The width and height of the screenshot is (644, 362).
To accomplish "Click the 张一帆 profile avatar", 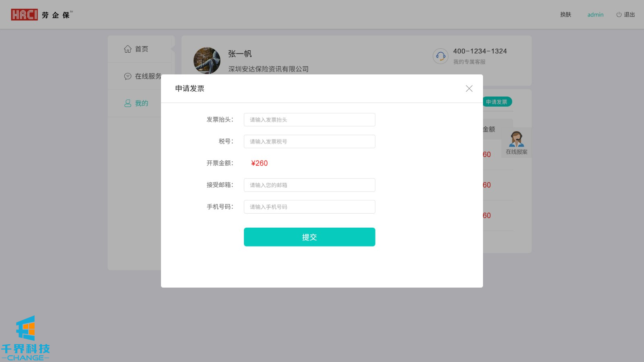I will [x=207, y=60].
